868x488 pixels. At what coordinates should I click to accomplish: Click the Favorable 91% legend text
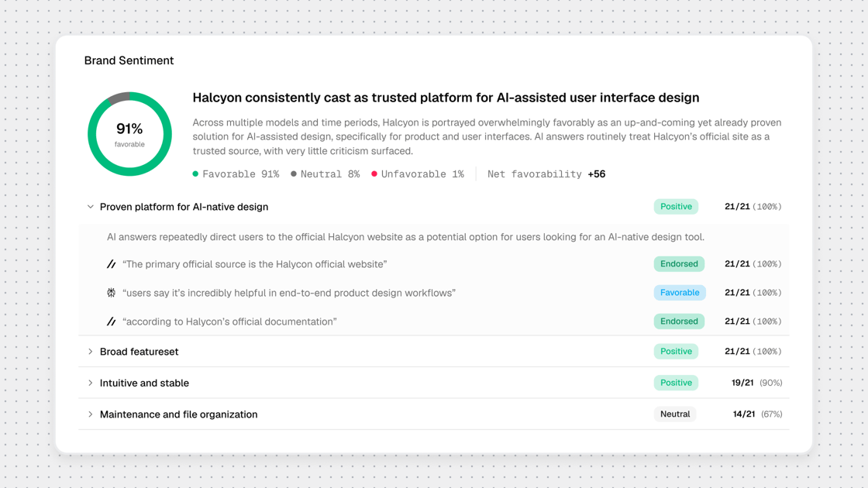coord(241,174)
